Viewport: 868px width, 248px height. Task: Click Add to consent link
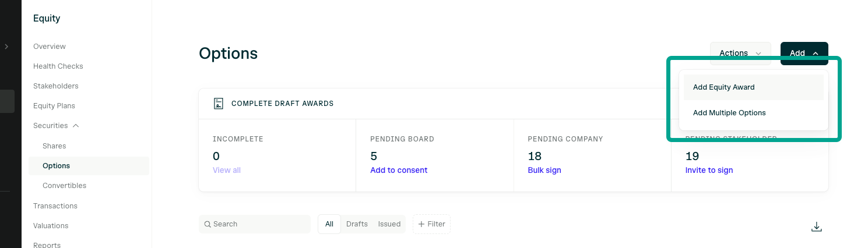click(x=399, y=171)
